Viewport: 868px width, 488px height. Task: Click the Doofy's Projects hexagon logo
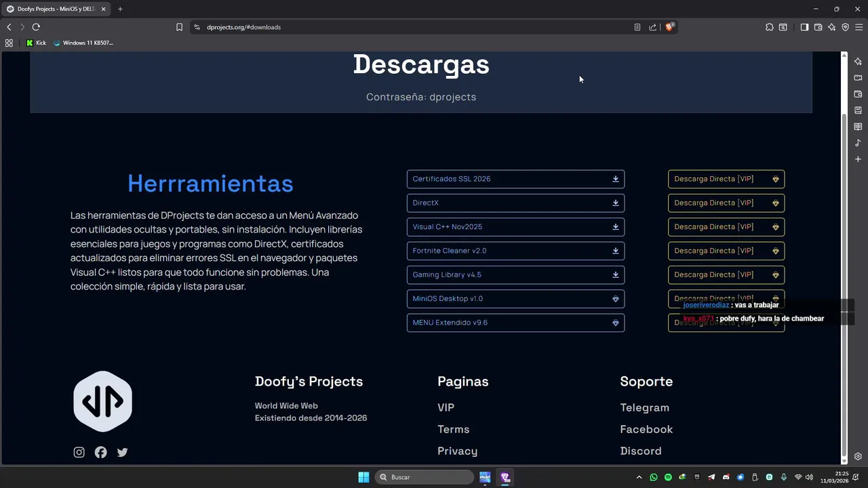102,401
